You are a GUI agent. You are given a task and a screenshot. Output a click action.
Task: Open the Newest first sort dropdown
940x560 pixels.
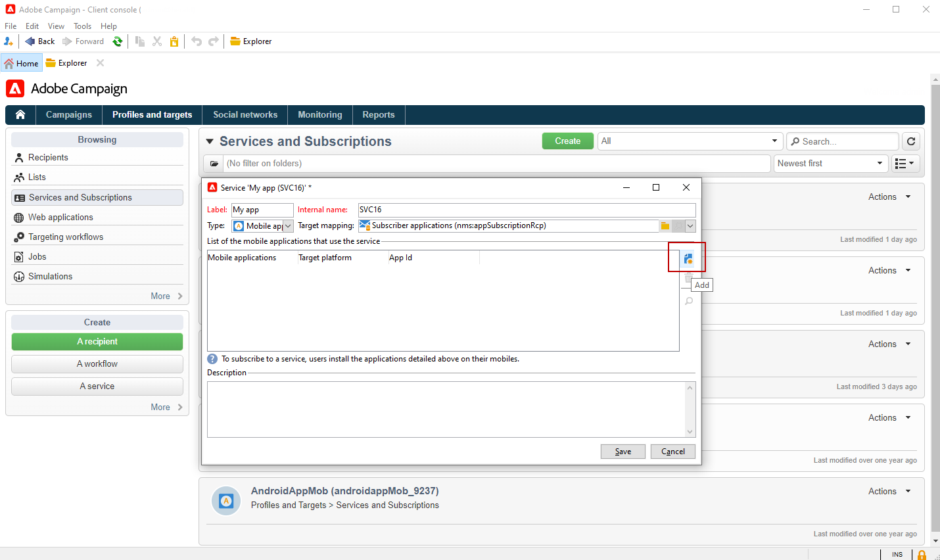pos(831,164)
